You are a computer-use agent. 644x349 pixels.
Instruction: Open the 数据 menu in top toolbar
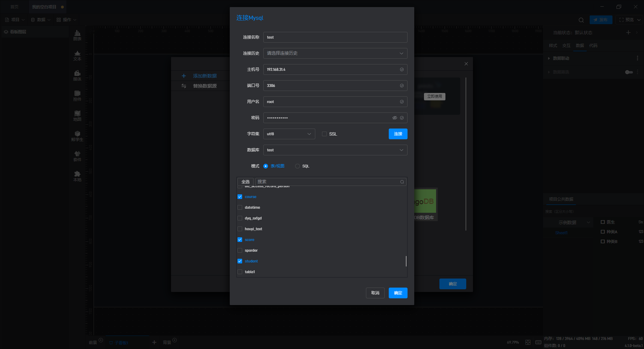(x=41, y=20)
